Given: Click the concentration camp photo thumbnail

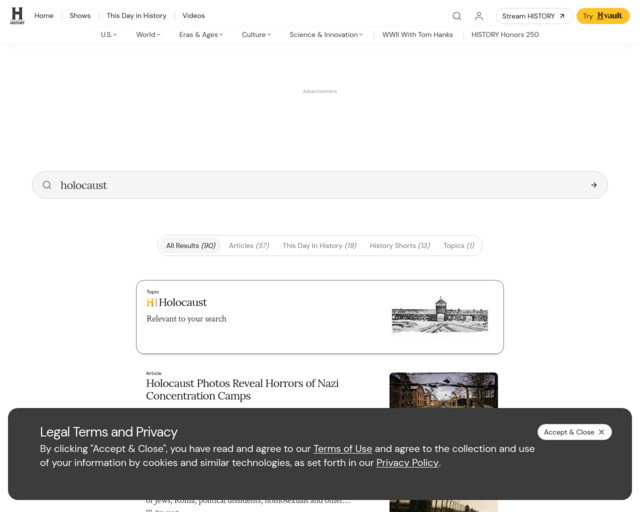Looking at the screenshot, I should click(443, 390).
